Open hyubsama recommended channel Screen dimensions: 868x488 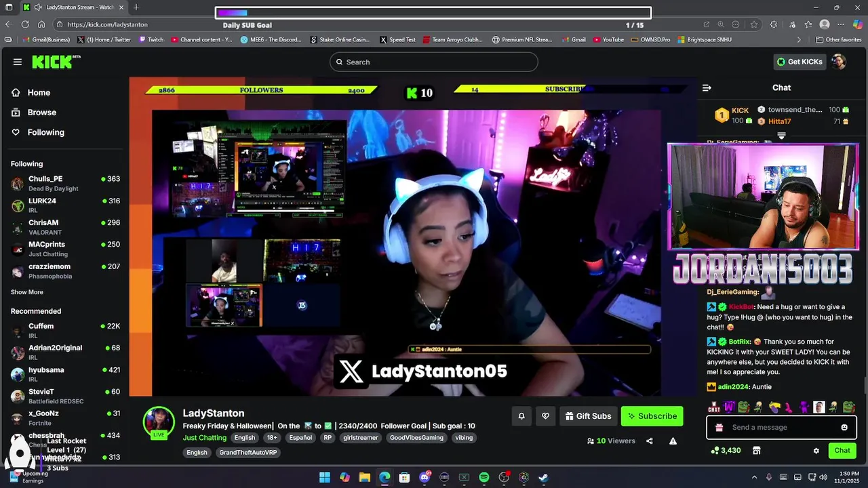pos(65,374)
